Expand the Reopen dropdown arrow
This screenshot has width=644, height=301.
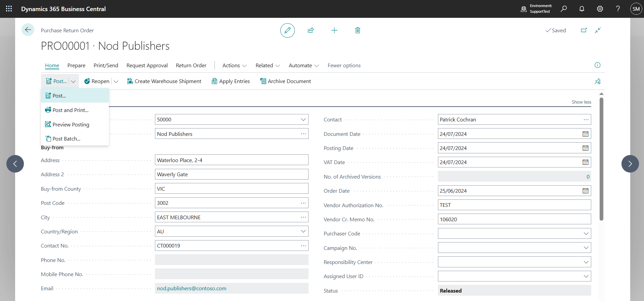click(116, 81)
